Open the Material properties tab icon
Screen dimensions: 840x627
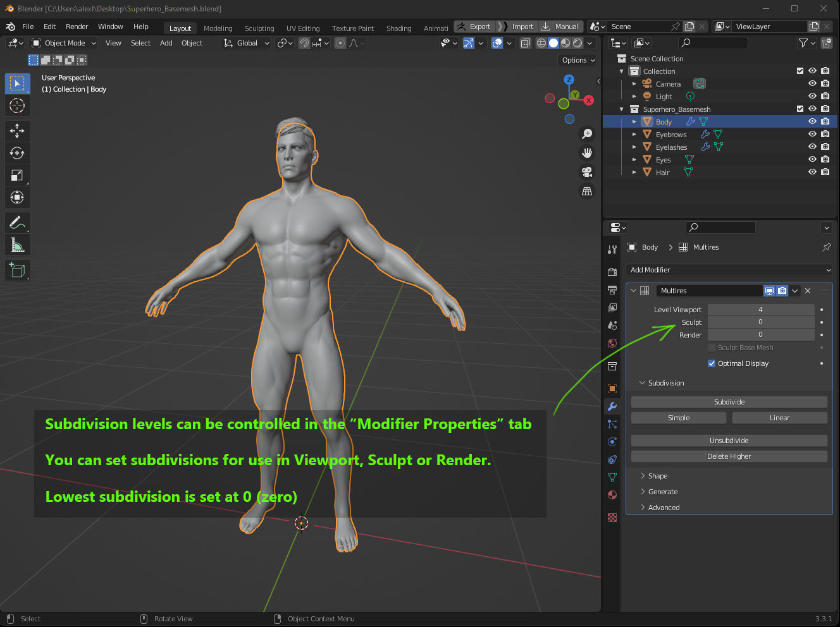click(612, 495)
